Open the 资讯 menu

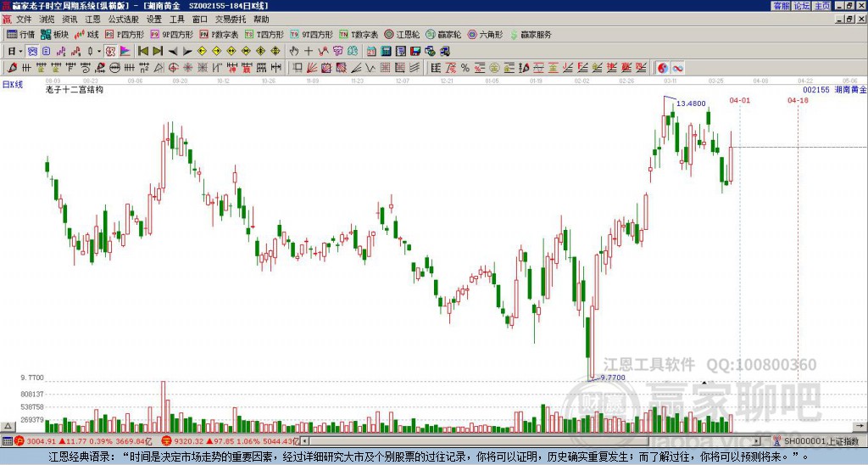[70, 20]
